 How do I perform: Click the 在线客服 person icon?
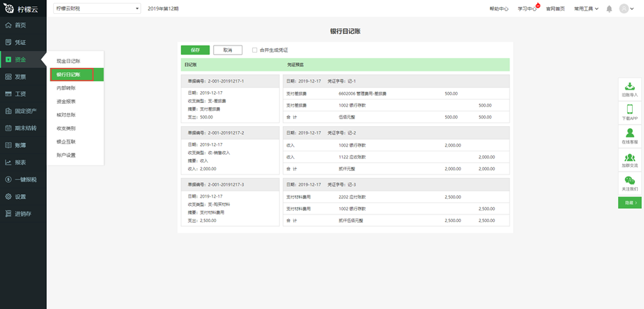pyautogui.click(x=629, y=132)
